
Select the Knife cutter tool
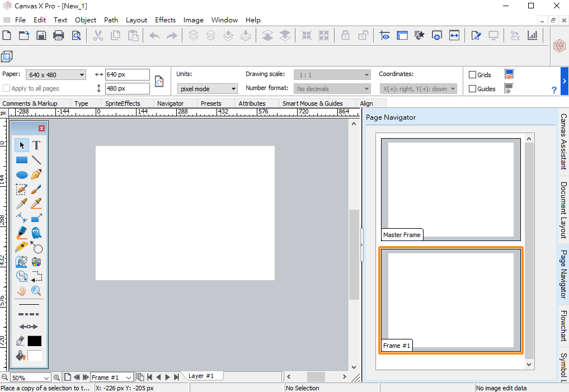click(22, 247)
